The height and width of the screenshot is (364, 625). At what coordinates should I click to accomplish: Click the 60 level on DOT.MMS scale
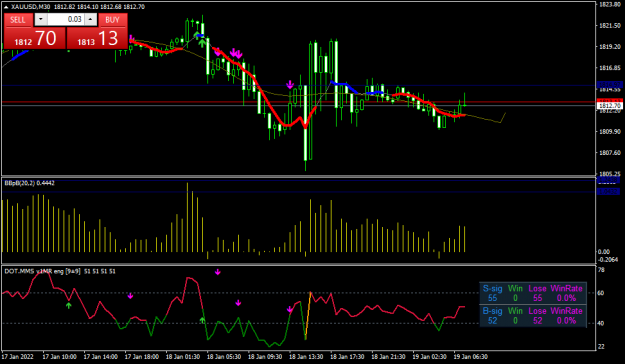tap(601, 293)
